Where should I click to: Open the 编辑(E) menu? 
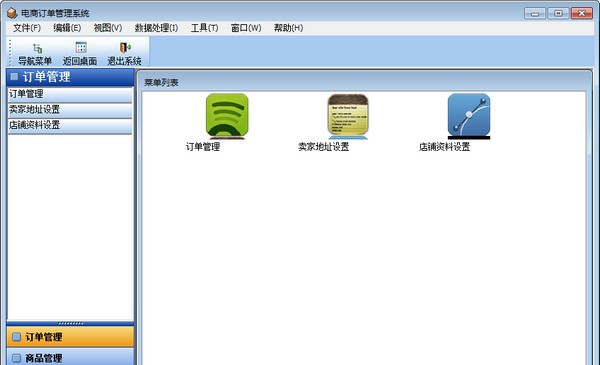tap(67, 28)
